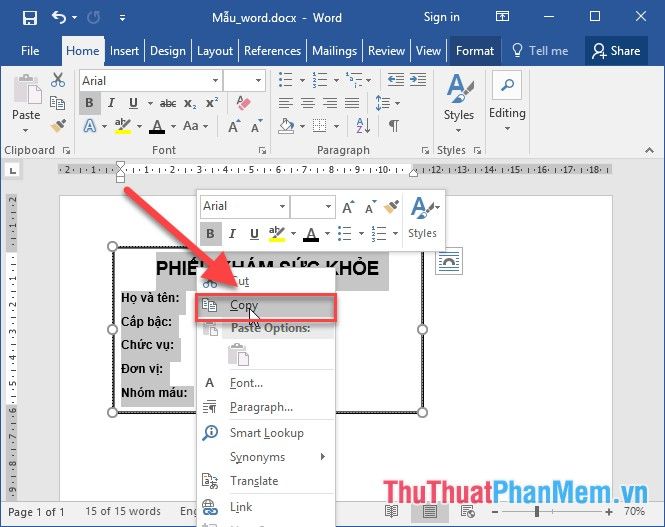The height and width of the screenshot is (527, 665).
Task: Apply font color in ribbon
Action: pyautogui.click(x=157, y=126)
